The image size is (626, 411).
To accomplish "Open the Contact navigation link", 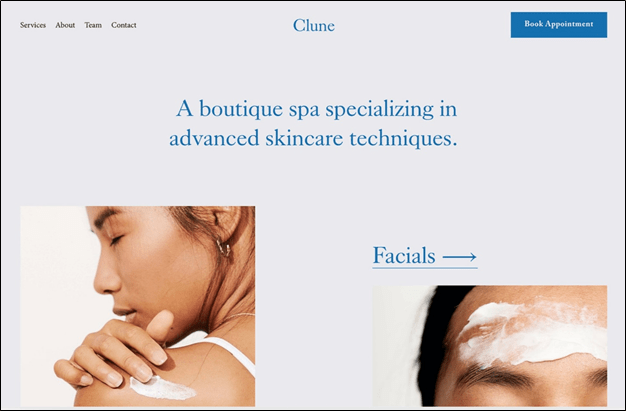I will tap(124, 25).
